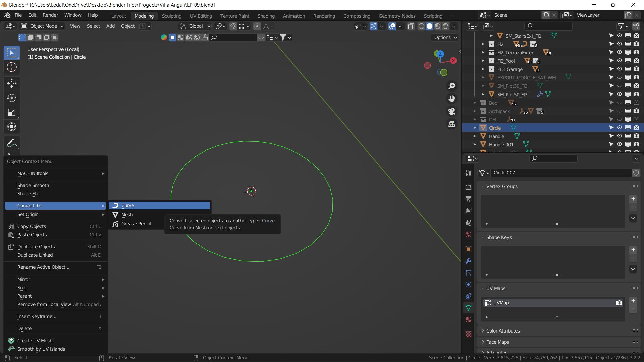Open the Modifier properties wrench tab
Image resolution: width=644 pixels, height=362 pixels.
click(x=468, y=261)
